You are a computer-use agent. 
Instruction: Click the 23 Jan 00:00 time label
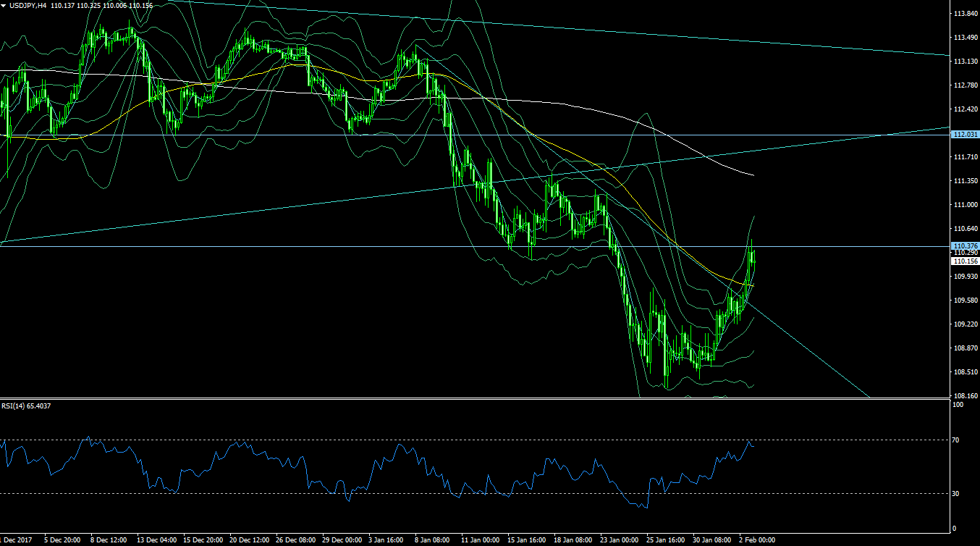click(620, 540)
